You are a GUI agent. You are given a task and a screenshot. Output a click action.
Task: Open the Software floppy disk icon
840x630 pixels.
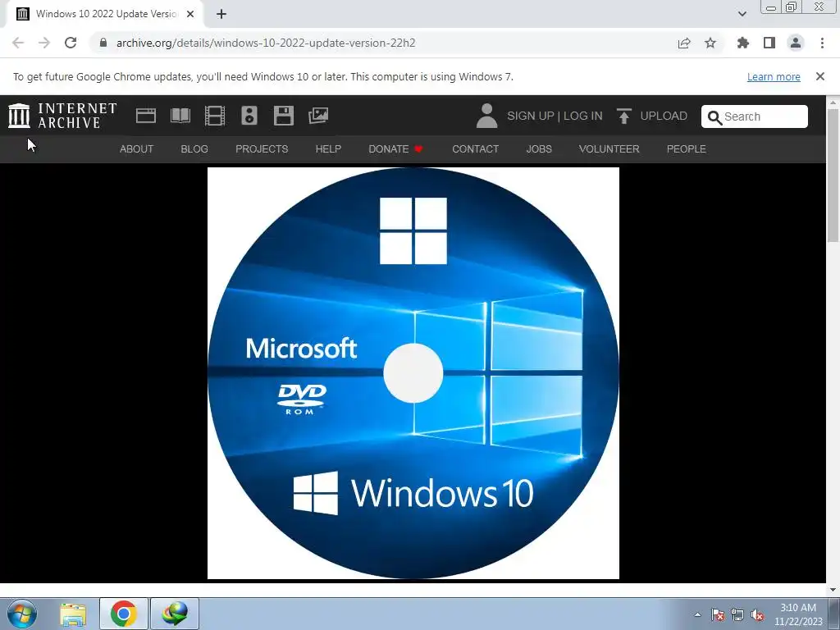(283, 116)
